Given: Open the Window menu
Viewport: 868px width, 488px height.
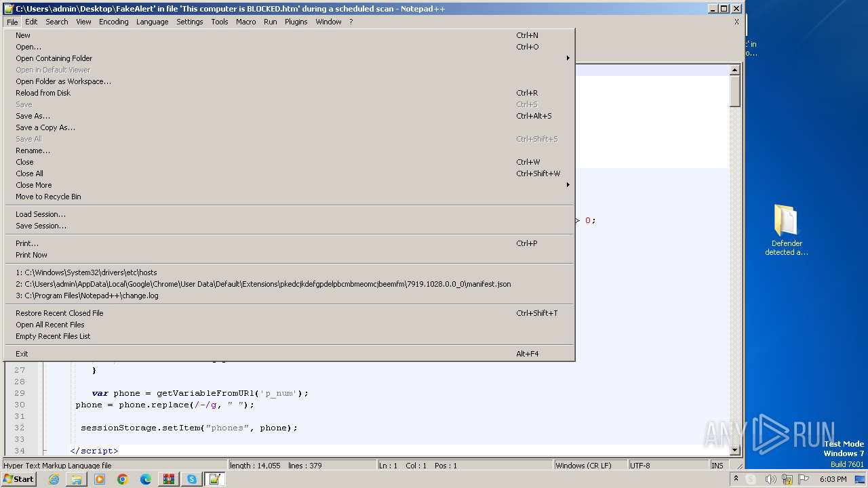Looking at the screenshot, I should pos(329,22).
